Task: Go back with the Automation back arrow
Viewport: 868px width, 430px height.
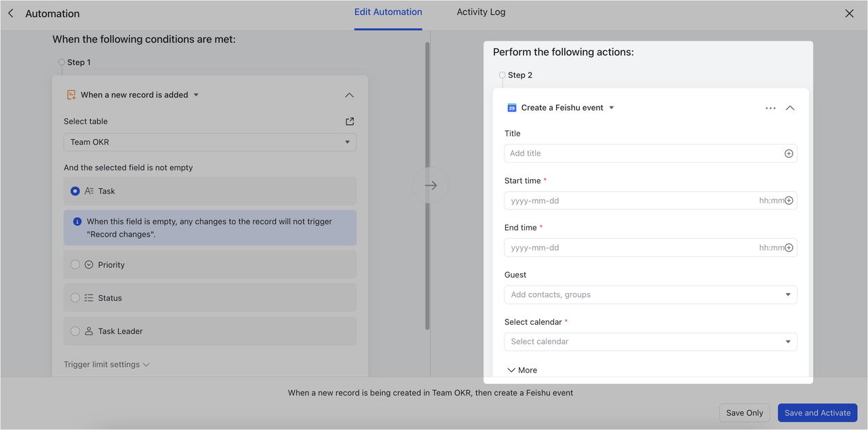Action: (11, 14)
